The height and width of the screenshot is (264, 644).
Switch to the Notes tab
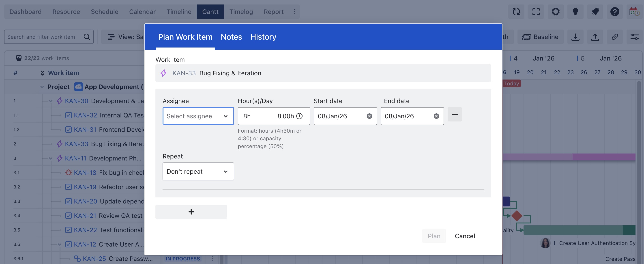pyautogui.click(x=231, y=37)
